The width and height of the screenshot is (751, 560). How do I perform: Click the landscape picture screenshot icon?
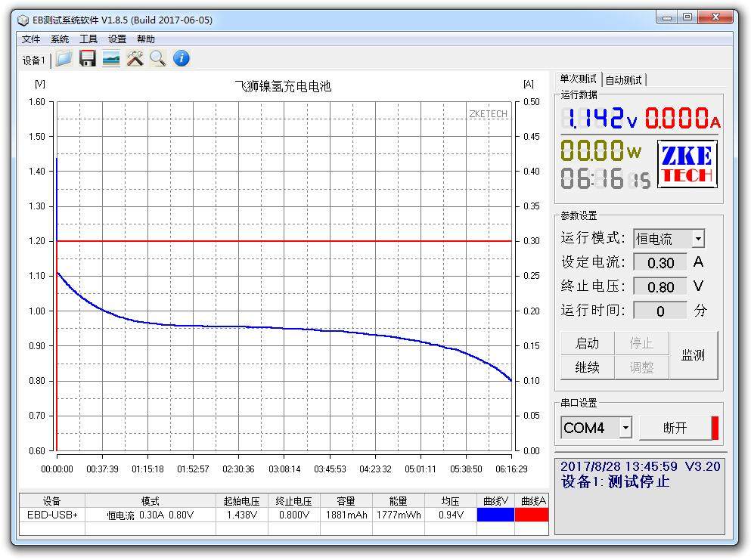pyautogui.click(x=111, y=59)
